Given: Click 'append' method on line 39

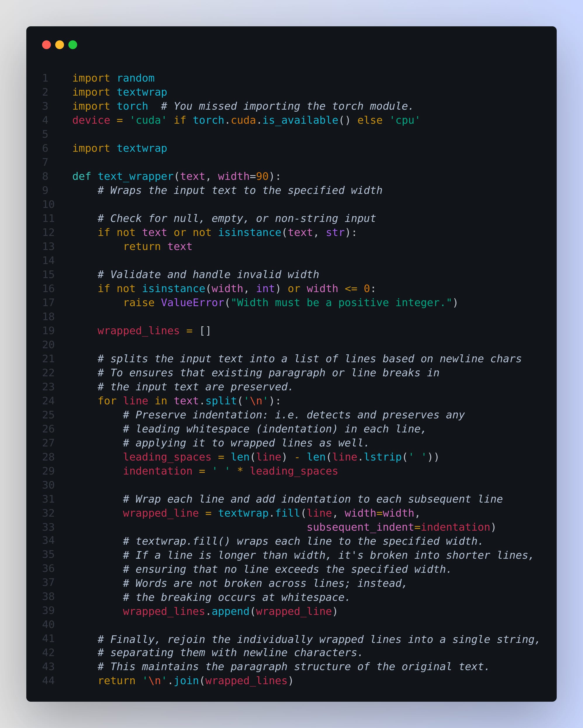Looking at the screenshot, I should tap(231, 611).
